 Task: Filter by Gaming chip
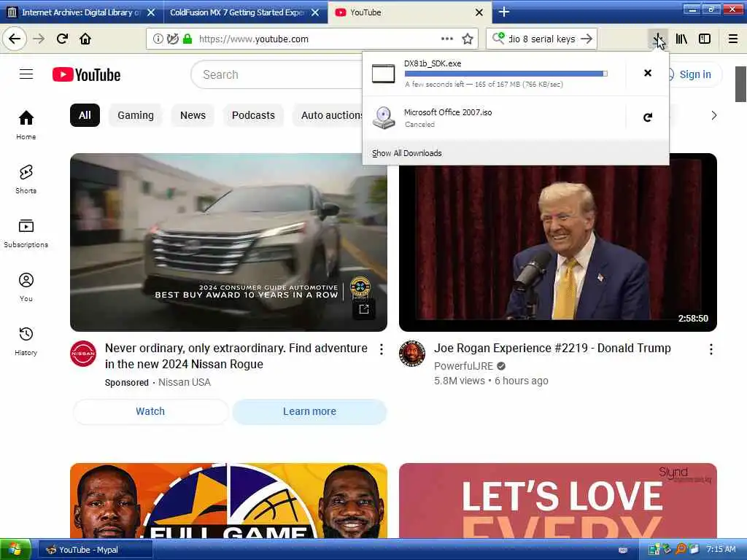[x=136, y=115]
